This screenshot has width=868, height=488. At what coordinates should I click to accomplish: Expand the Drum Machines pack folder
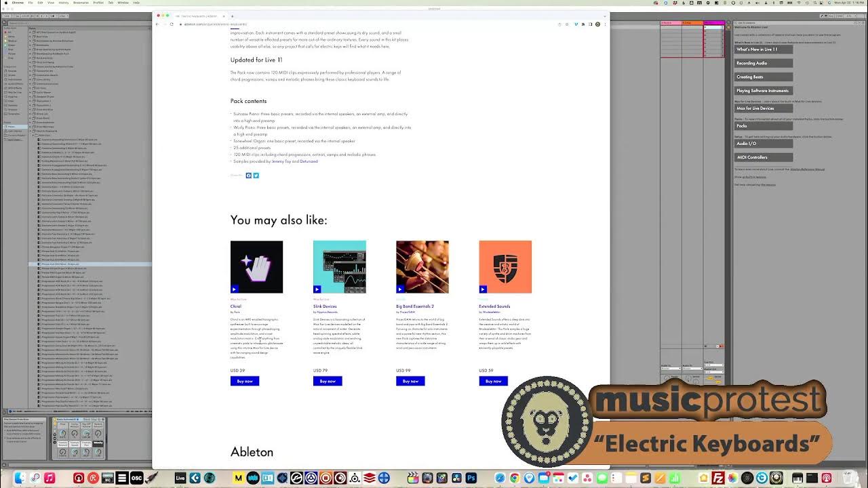30,127
